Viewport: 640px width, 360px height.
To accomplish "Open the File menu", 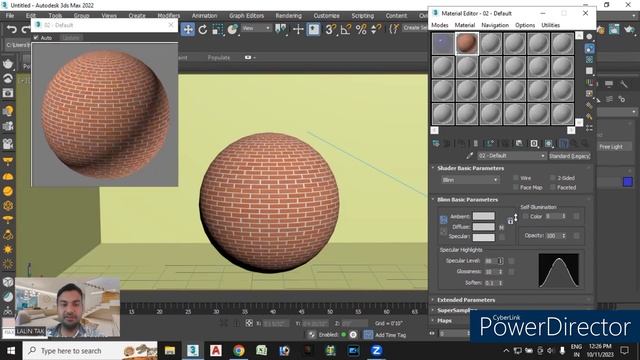I will coord(10,16).
